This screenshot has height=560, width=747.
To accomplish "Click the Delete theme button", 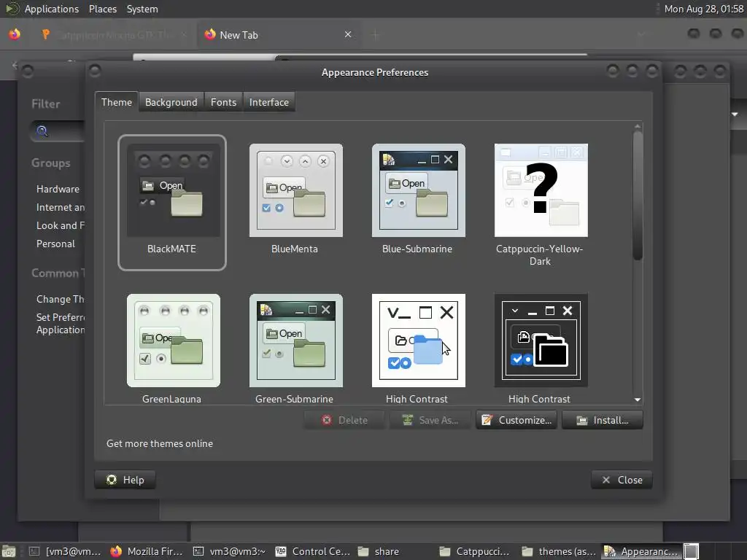I will click(x=344, y=420).
